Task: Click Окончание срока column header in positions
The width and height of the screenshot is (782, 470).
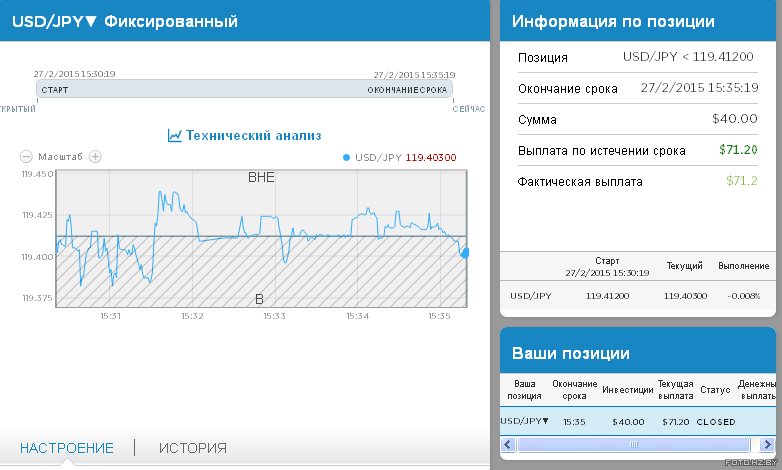Action: pyautogui.click(x=575, y=390)
